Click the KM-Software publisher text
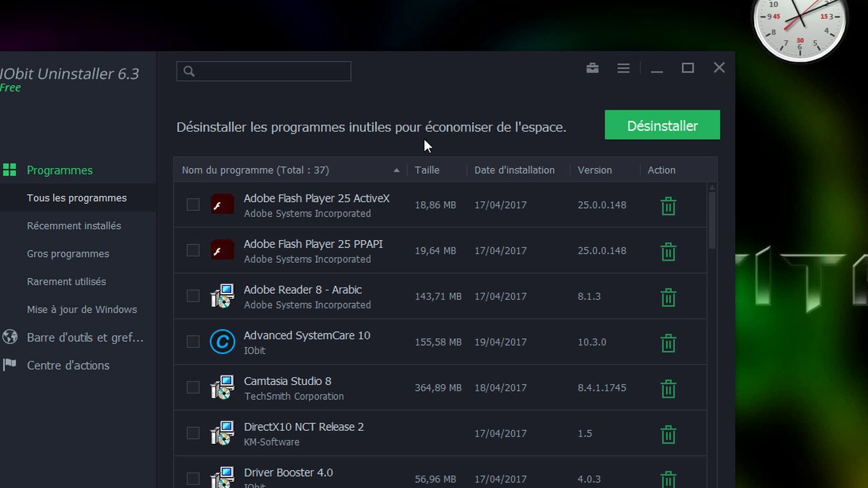Image resolution: width=868 pixels, height=488 pixels. pyautogui.click(x=271, y=442)
